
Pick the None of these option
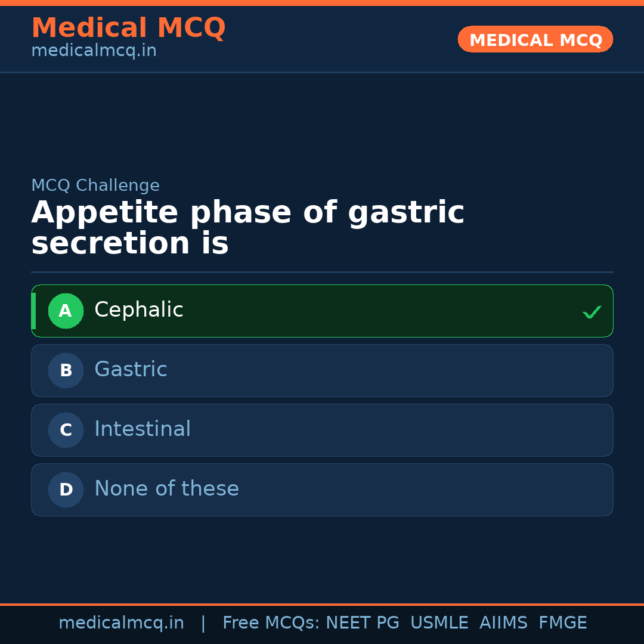[166, 489]
